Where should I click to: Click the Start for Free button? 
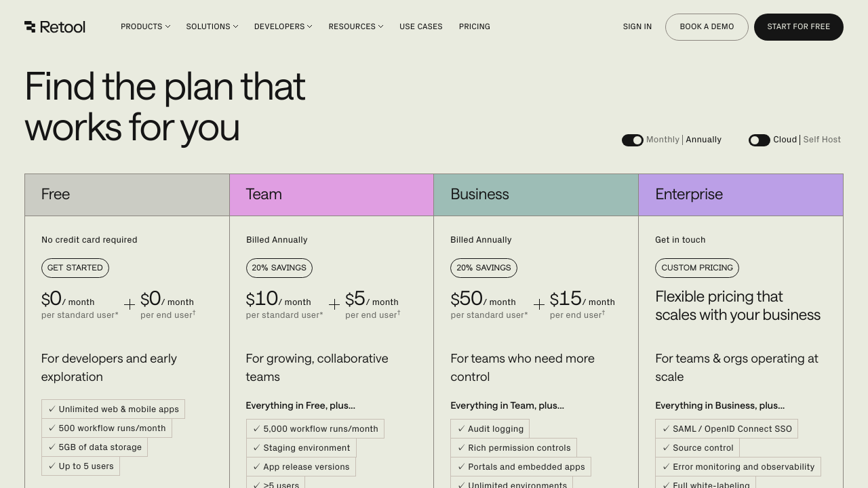[798, 27]
